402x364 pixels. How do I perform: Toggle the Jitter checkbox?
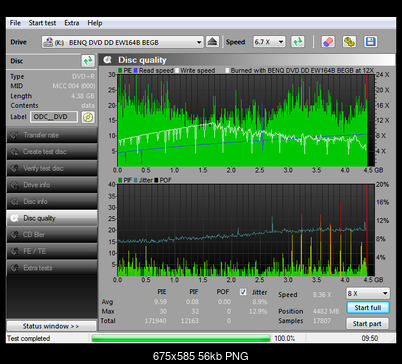[x=243, y=292]
